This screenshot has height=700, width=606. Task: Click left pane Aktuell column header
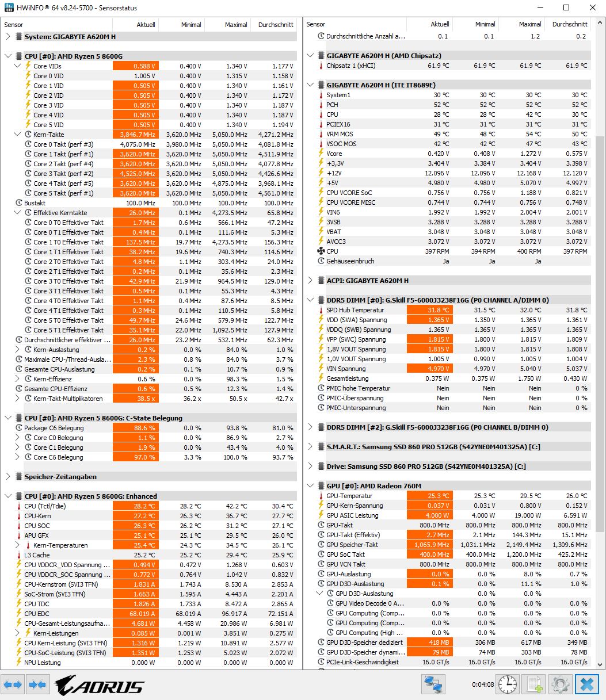(135, 25)
